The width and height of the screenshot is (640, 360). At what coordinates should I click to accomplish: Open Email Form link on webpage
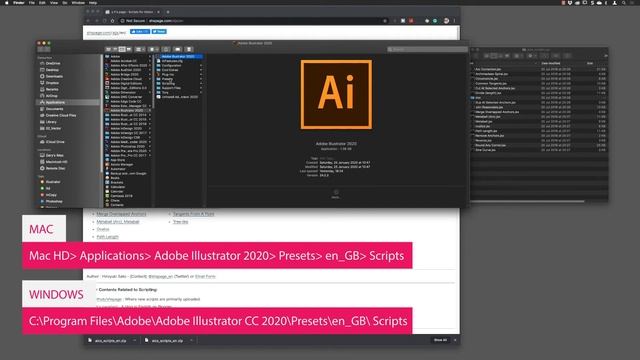205,276
